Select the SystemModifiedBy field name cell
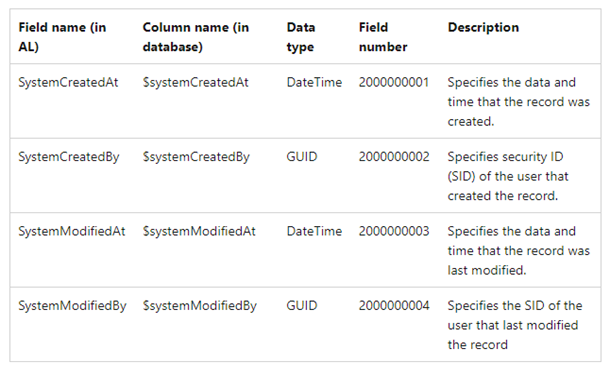Screen dimensions: 610x376 click(x=72, y=306)
